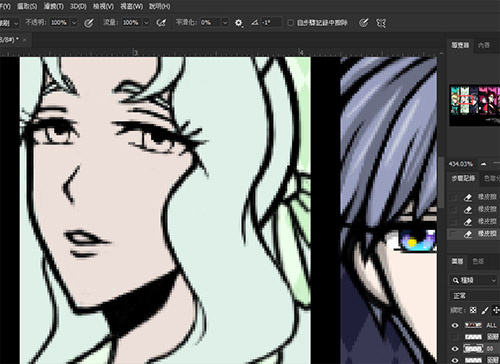Lock position move icon in layers
This screenshot has height=364, width=500.
(496, 310)
